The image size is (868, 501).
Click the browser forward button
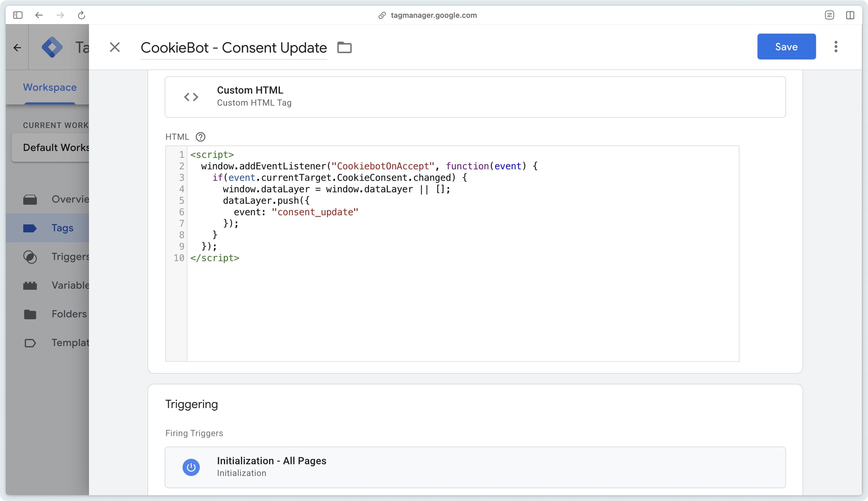pyautogui.click(x=60, y=15)
